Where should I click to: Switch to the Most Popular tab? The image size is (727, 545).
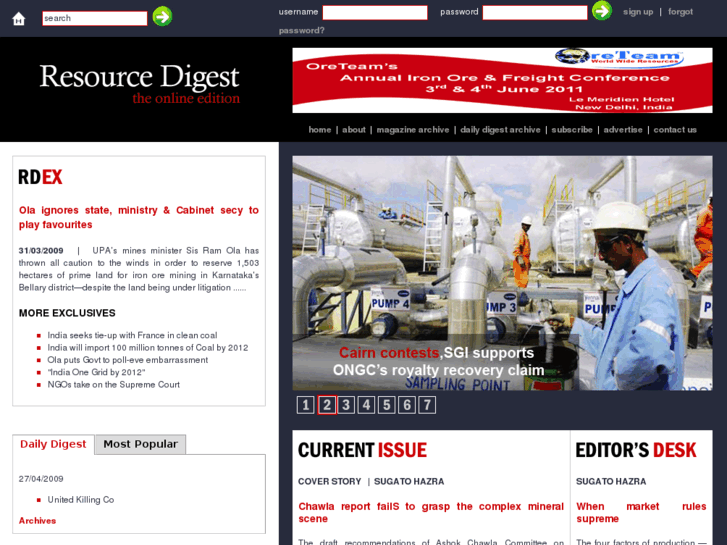[140, 444]
